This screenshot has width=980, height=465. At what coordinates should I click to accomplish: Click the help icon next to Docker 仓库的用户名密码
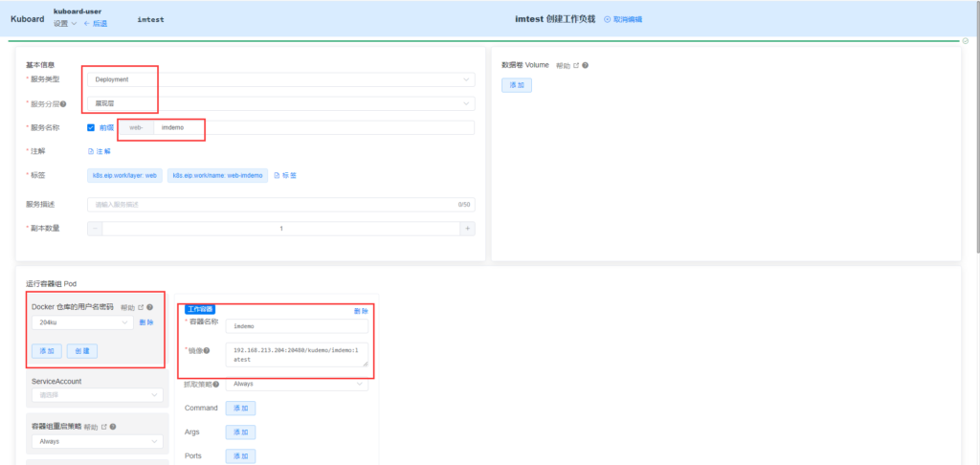tap(149, 307)
